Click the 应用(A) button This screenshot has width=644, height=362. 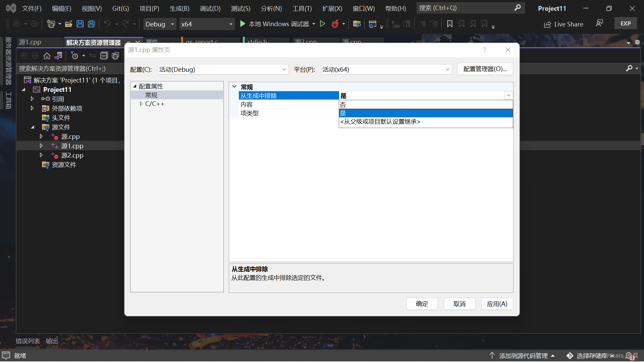pos(497,304)
